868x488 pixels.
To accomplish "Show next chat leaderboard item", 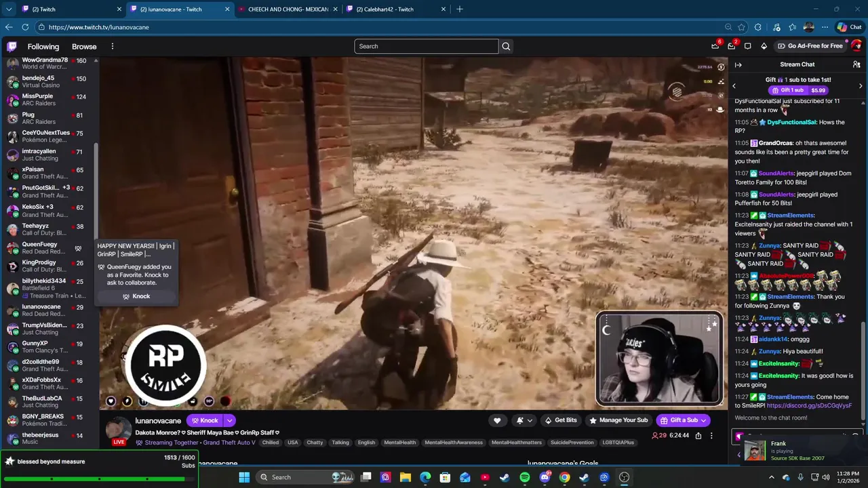I will (861, 85).
